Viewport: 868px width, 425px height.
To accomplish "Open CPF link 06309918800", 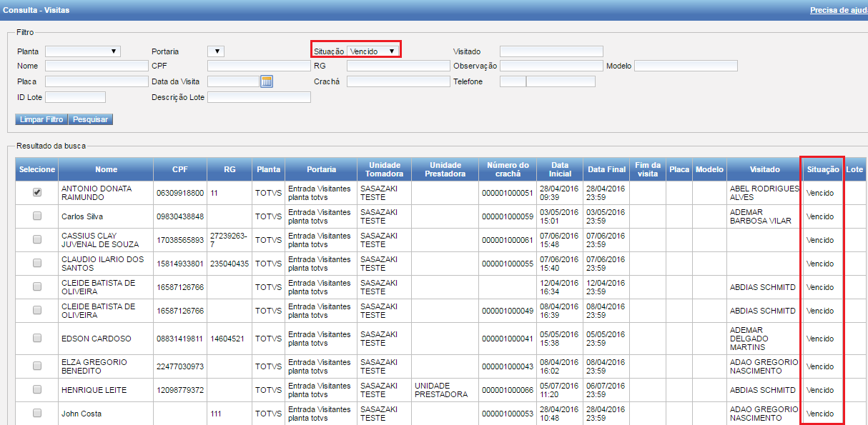I will (180, 193).
